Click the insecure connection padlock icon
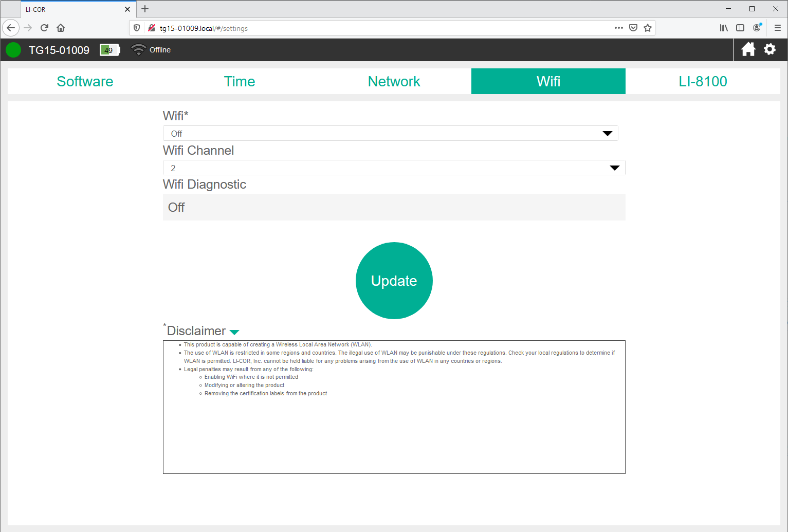The width and height of the screenshot is (788, 532). (152, 28)
